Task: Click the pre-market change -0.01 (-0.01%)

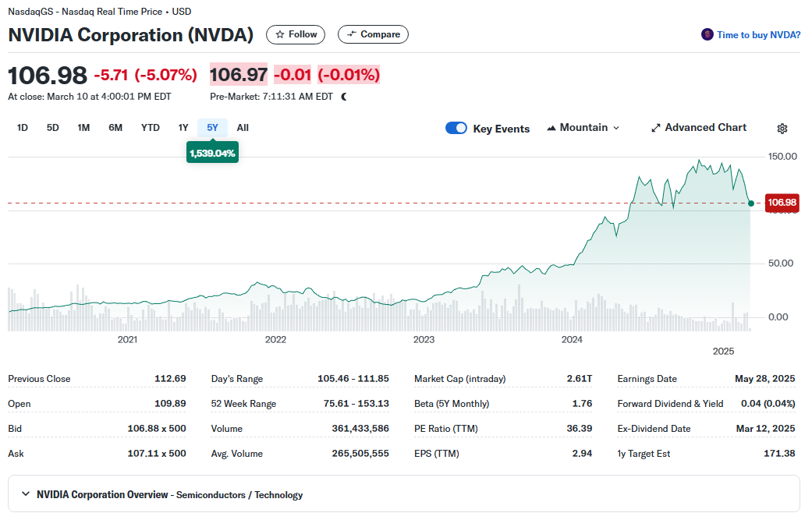Action: click(x=327, y=75)
